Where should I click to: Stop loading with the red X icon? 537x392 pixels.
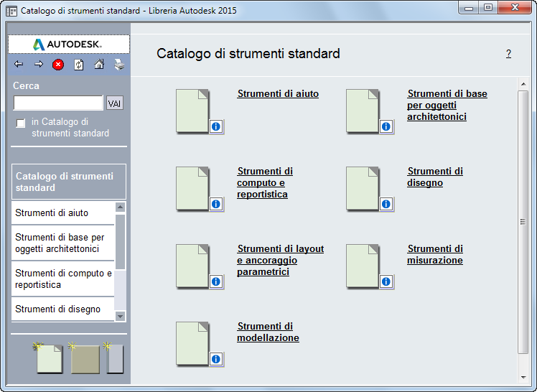tap(58, 65)
